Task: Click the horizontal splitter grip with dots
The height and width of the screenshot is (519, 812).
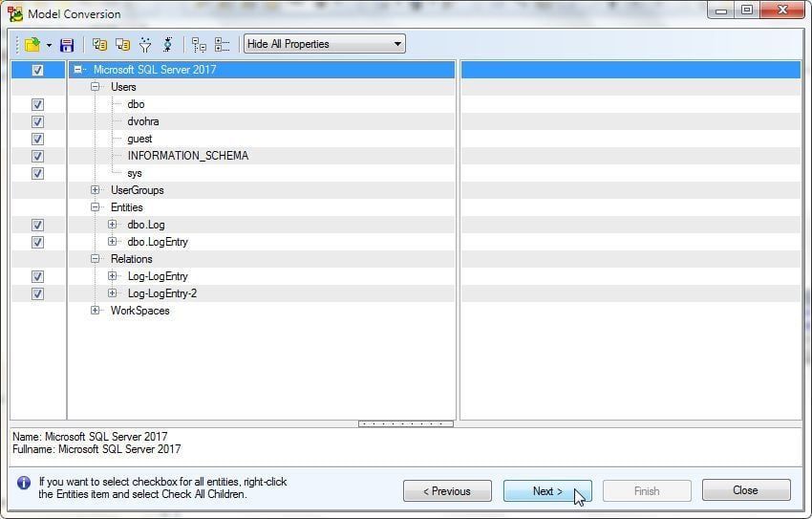Action: (405, 423)
